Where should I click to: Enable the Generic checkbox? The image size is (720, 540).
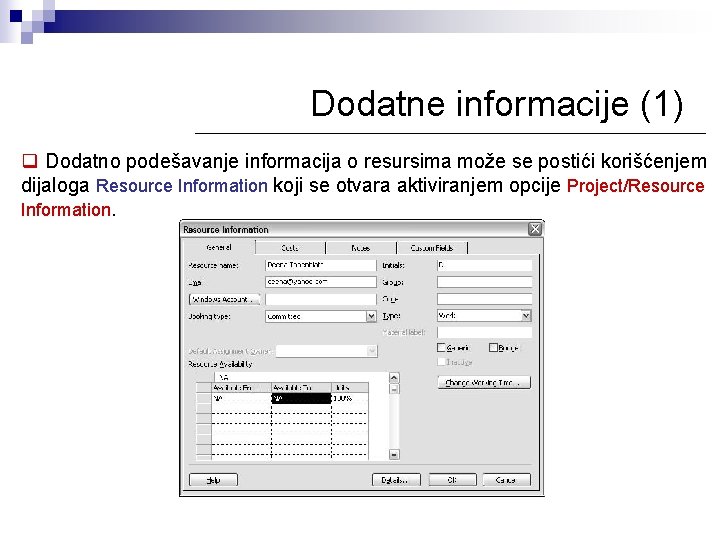tap(441, 348)
